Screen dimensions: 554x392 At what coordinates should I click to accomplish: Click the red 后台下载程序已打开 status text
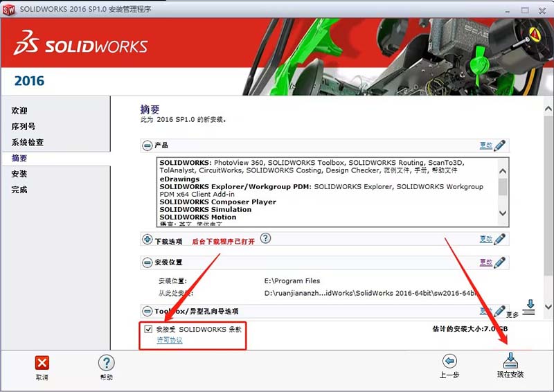point(223,242)
